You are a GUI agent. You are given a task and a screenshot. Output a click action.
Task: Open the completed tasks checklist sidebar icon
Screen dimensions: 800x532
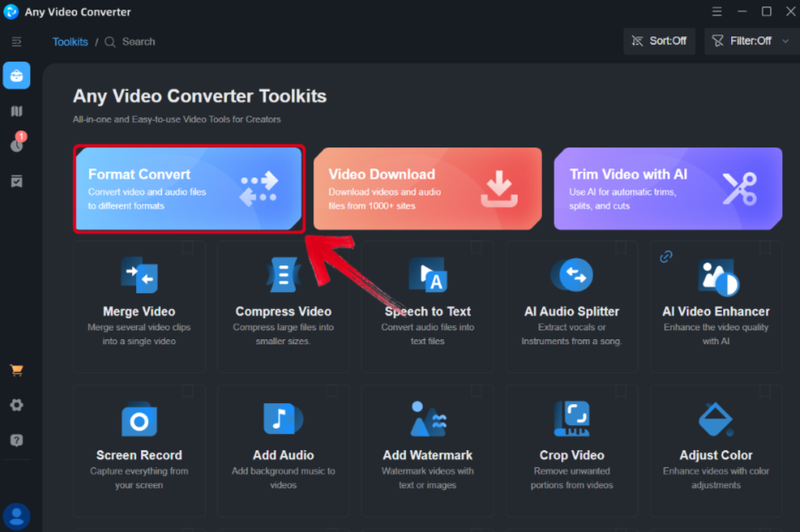click(x=16, y=181)
